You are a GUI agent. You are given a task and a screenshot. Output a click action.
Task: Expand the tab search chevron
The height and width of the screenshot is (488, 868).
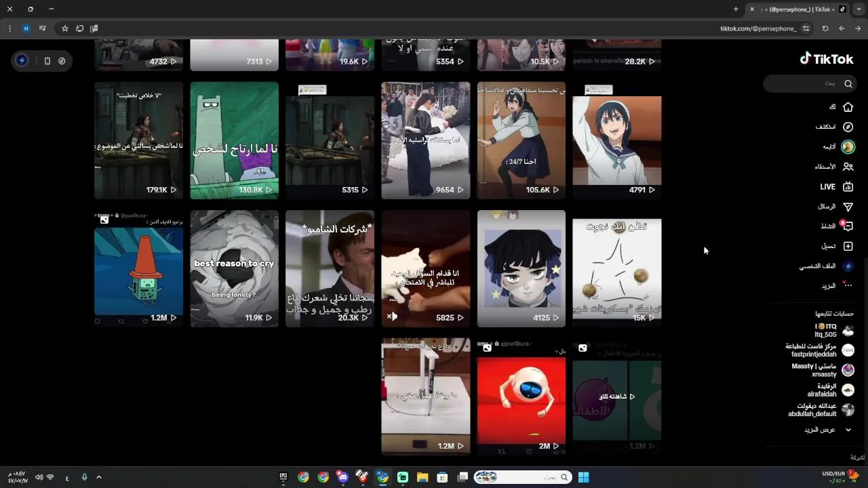[859, 9]
